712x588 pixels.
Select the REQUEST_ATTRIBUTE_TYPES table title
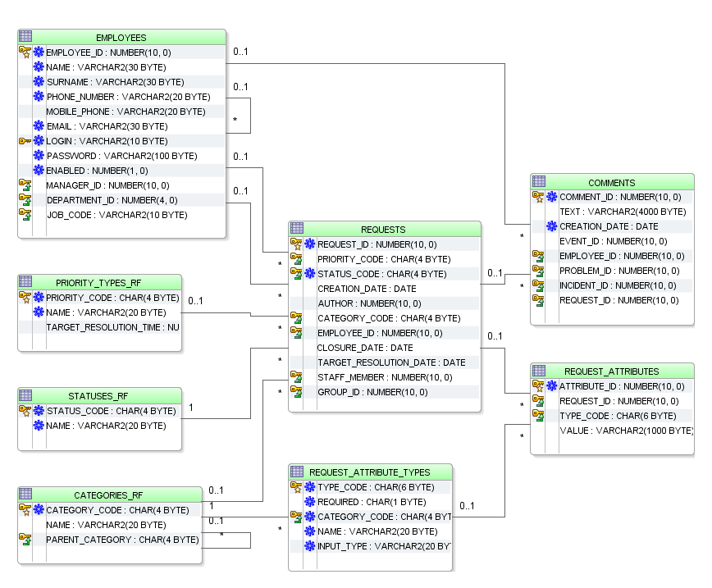pos(370,472)
